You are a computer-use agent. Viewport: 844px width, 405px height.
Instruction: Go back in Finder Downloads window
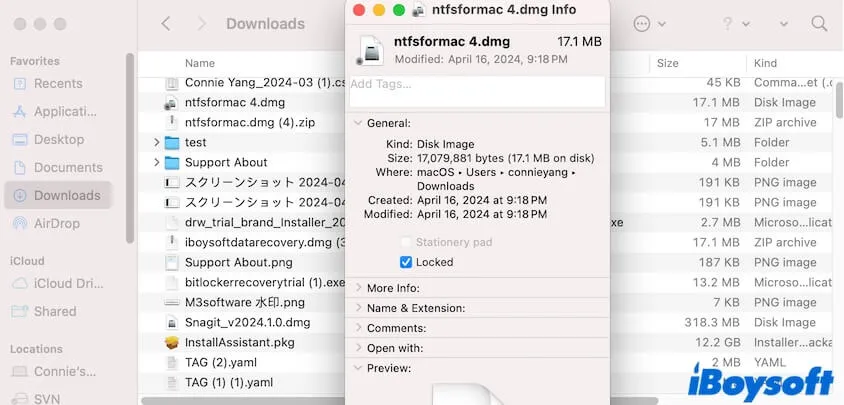pos(166,24)
